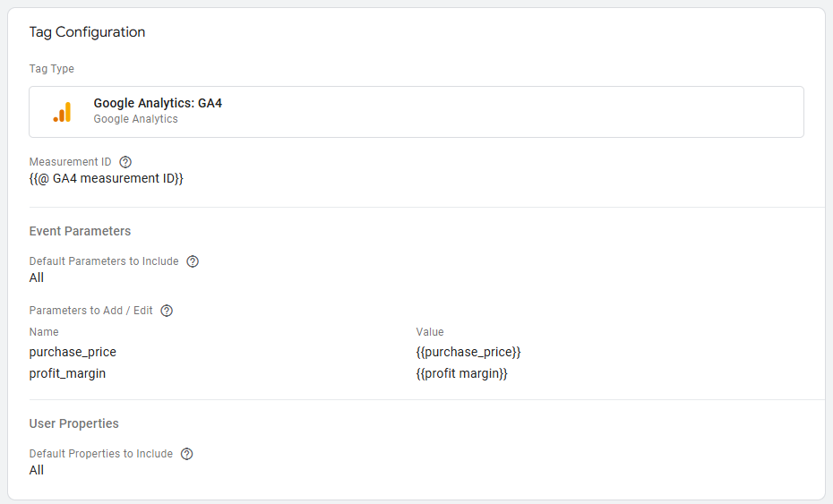The image size is (833, 504).
Task: Click help icon next to Measurement ID
Action: tap(125, 162)
